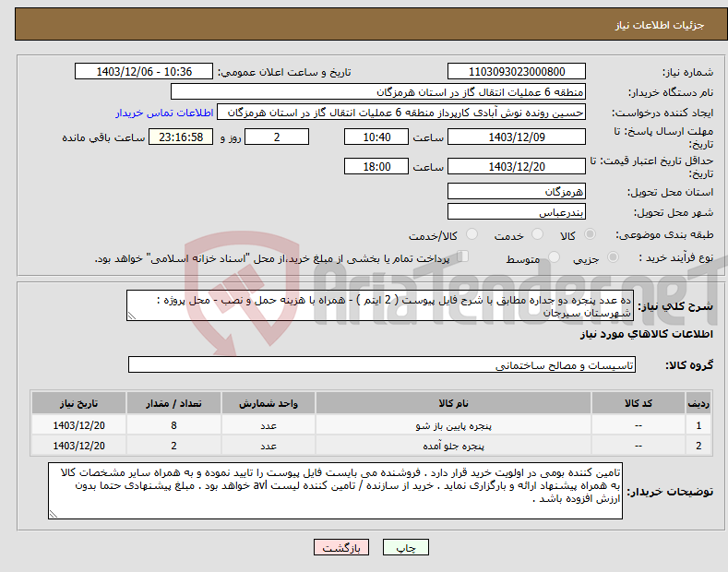Click the general need description text area
This screenshot has height=572, width=728.
[x=380, y=305]
